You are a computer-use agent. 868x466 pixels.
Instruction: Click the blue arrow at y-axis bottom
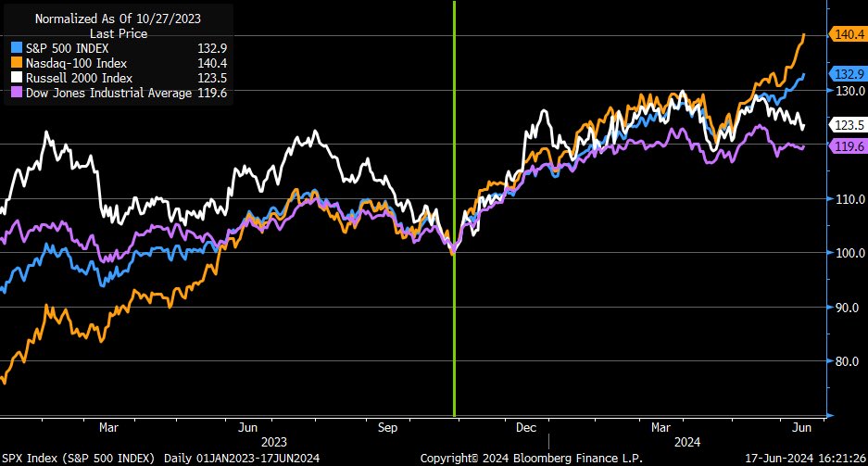(x=830, y=415)
